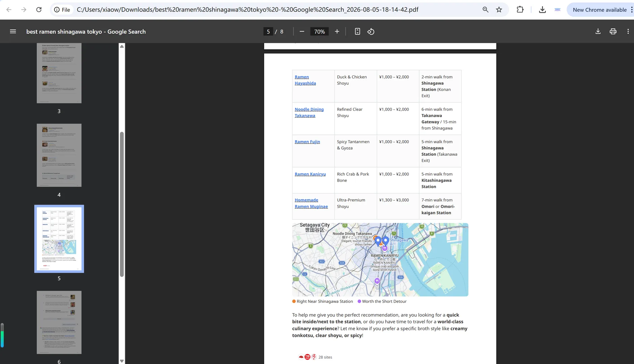Click thumbnail panel scroll up arrow
The image size is (634, 364).
pyautogui.click(x=122, y=46)
